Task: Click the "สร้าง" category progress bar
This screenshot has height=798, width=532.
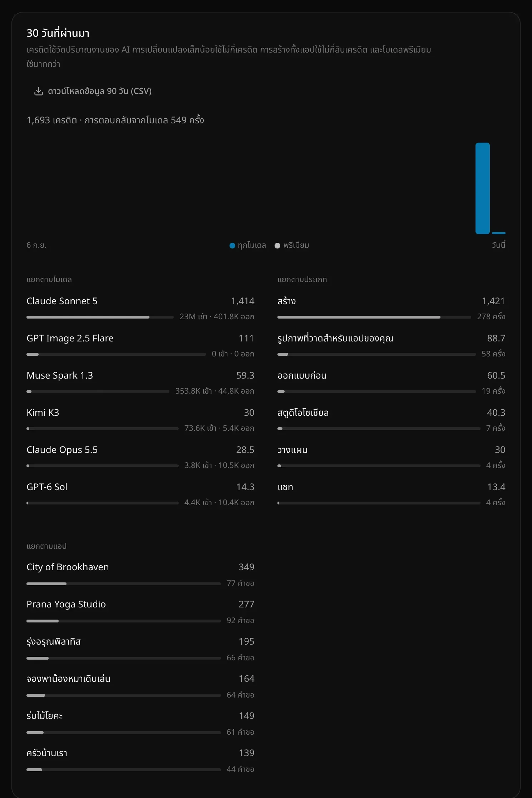Action: (374, 317)
